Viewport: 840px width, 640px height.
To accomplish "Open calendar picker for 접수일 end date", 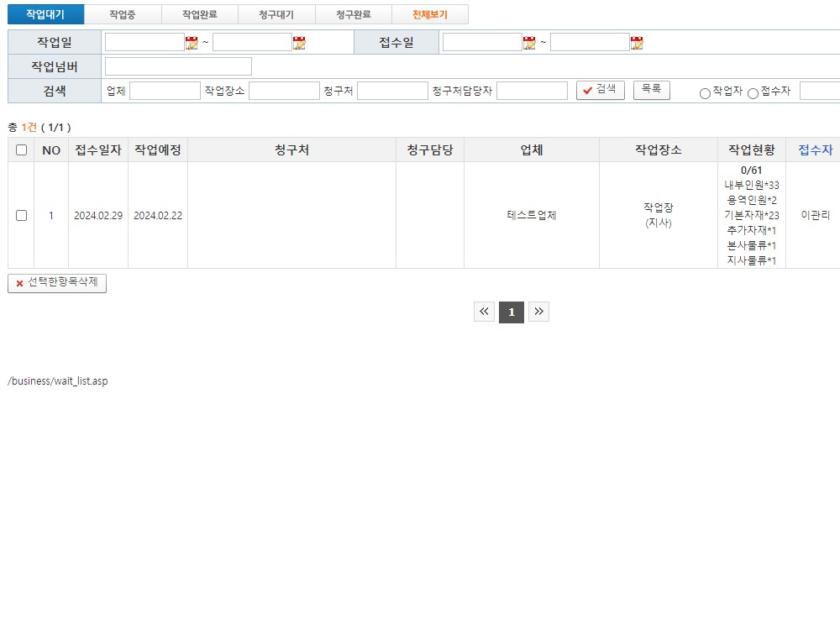I will point(637,43).
